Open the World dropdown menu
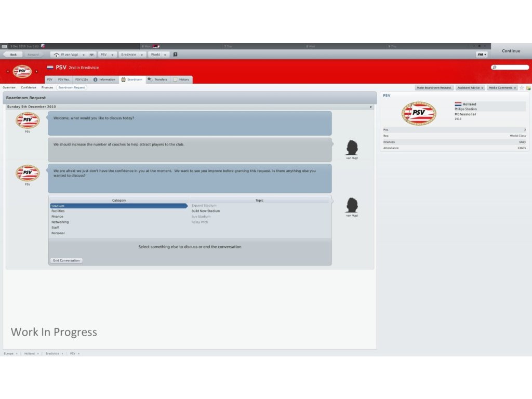This screenshot has width=532, height=399. tap(158, 55)
